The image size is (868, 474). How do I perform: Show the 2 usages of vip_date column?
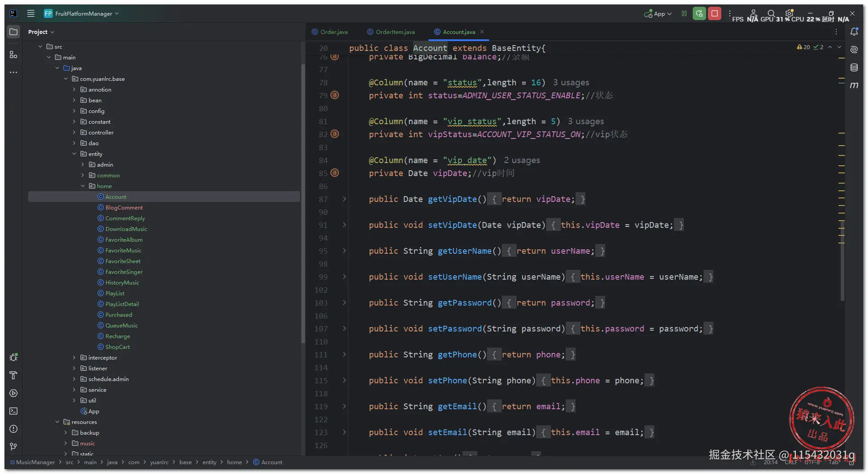point(522,160)
